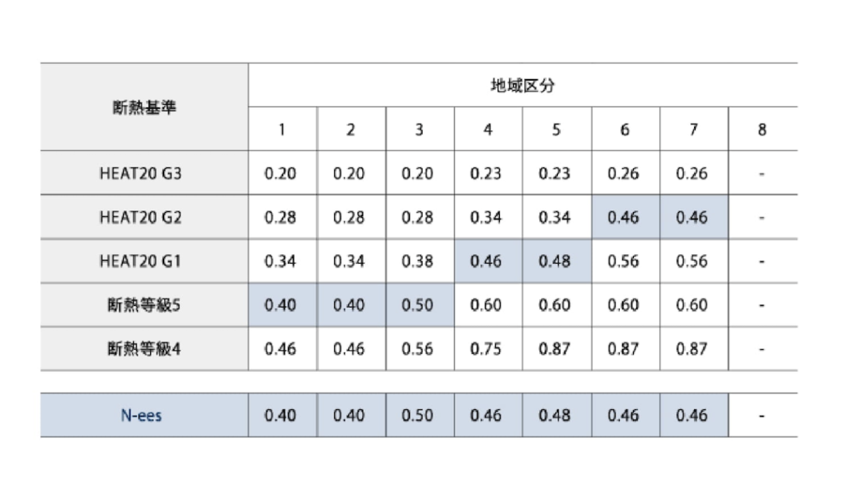The image size is (845, 504).
Task: Click the region column 4 header
Action: click(x=488, y=130)
